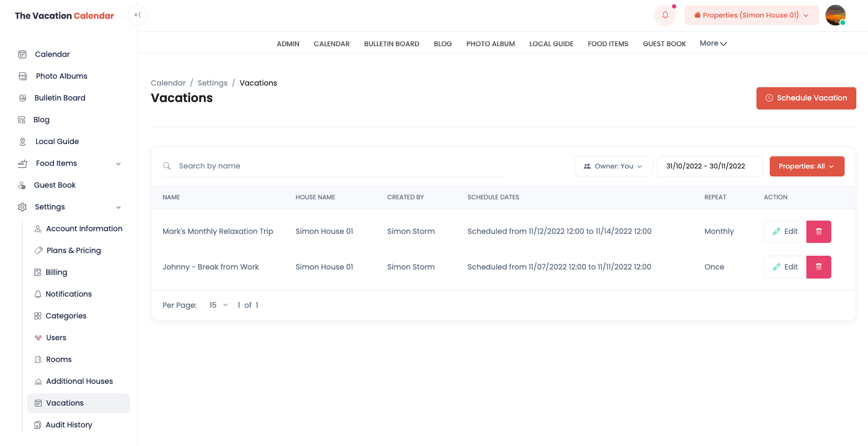Click the Settings breadcrumb link
This screenshot has height=446, width=868.
(x=212, y=83)
